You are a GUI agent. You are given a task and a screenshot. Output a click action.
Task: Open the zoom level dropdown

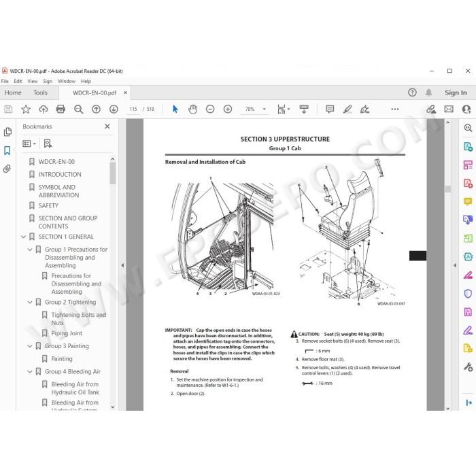[x=264, y=109]
